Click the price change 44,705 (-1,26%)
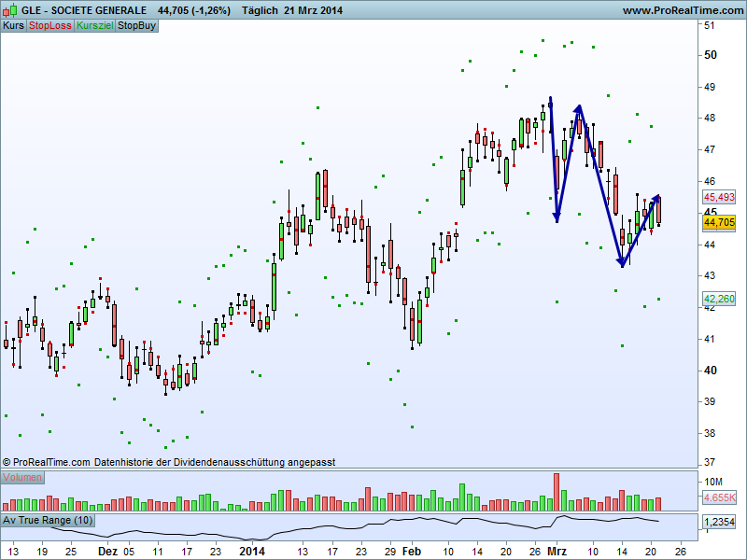The width and height of the screenshot is (747, 560). [x=194, y=10]
